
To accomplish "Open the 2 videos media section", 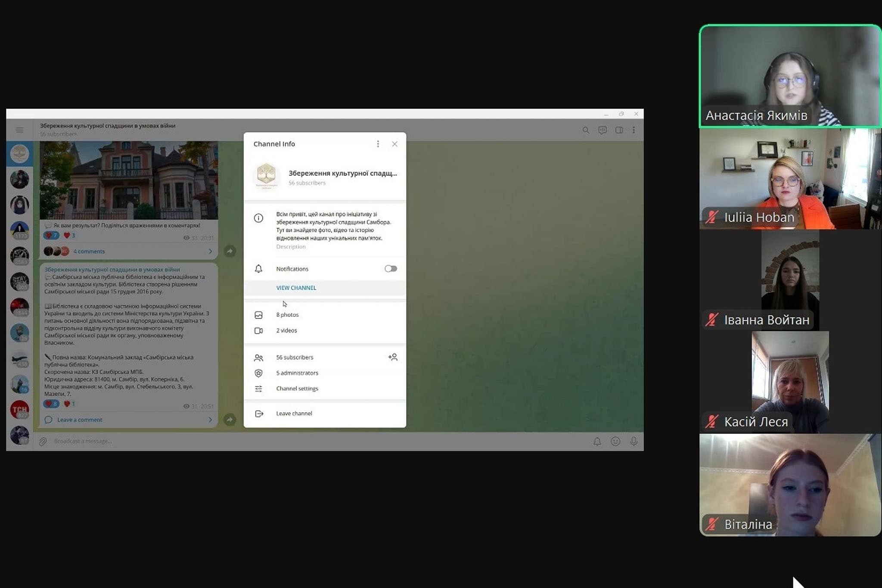I will [x=286, y=330].
